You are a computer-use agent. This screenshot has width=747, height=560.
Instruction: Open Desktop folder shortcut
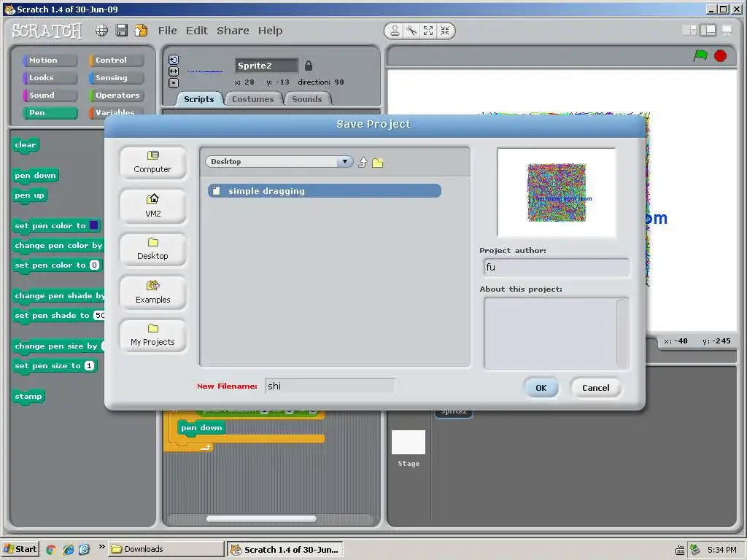(x=152, y=249)
